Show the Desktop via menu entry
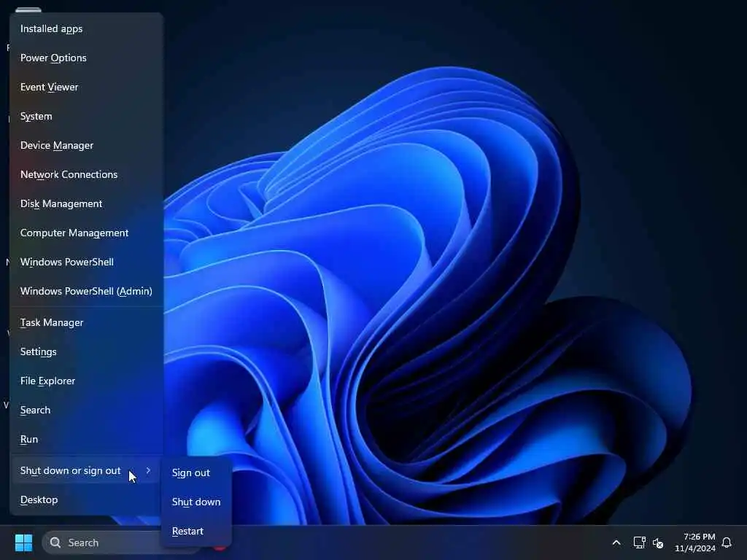Viewport: 747px width, 560px height. pyautogui.click(x=86, y=499)
